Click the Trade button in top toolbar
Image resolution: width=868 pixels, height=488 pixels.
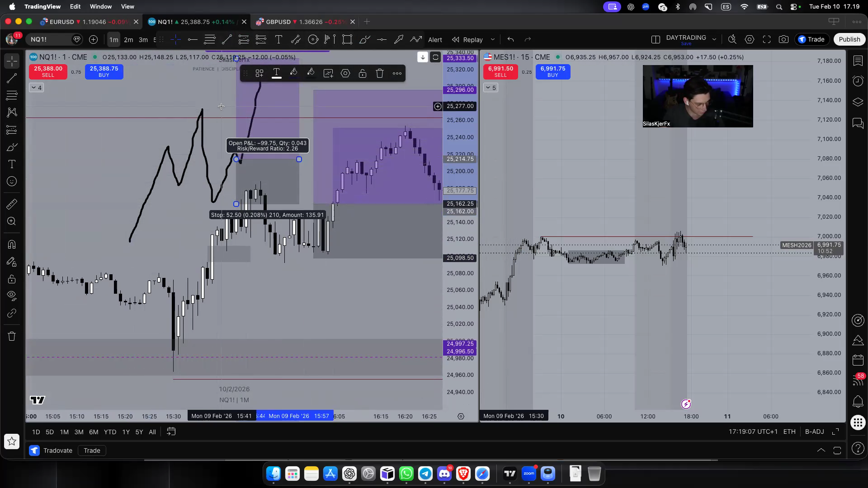click(x=812, y=39)
